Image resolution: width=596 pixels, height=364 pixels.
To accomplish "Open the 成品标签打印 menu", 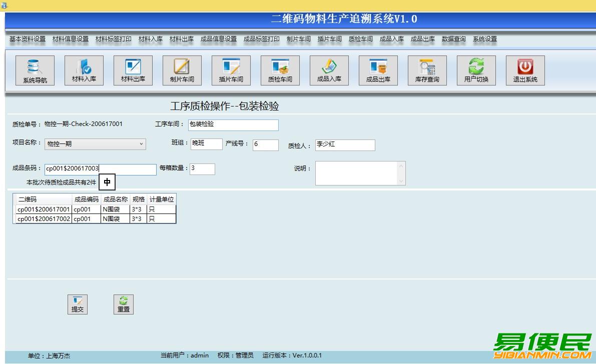I will coord(261,39).
